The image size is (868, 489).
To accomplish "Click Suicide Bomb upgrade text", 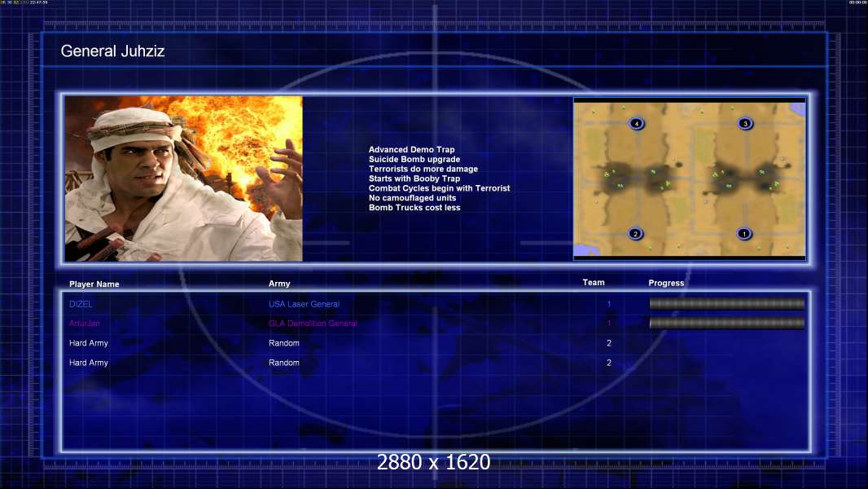I will point(414,159).
